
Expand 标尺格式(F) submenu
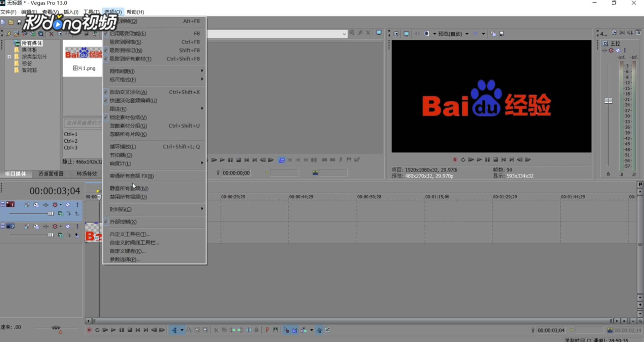tap(155, 79)
